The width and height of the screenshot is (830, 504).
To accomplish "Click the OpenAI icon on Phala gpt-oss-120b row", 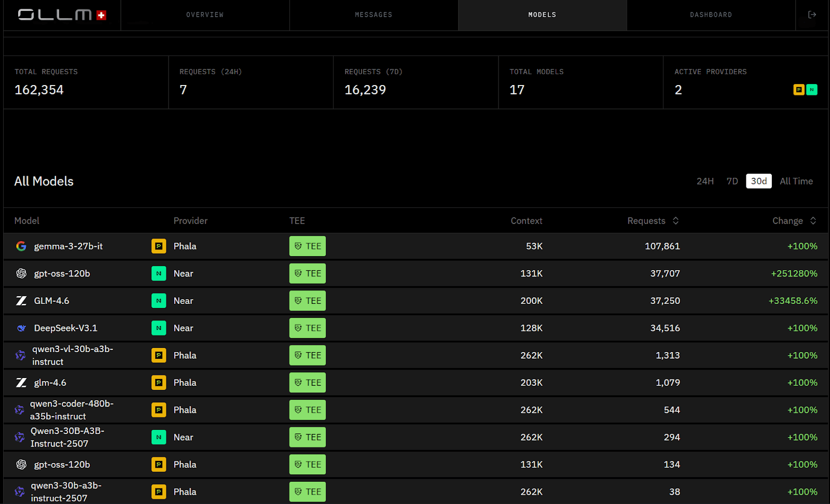I will coord(21,465).
